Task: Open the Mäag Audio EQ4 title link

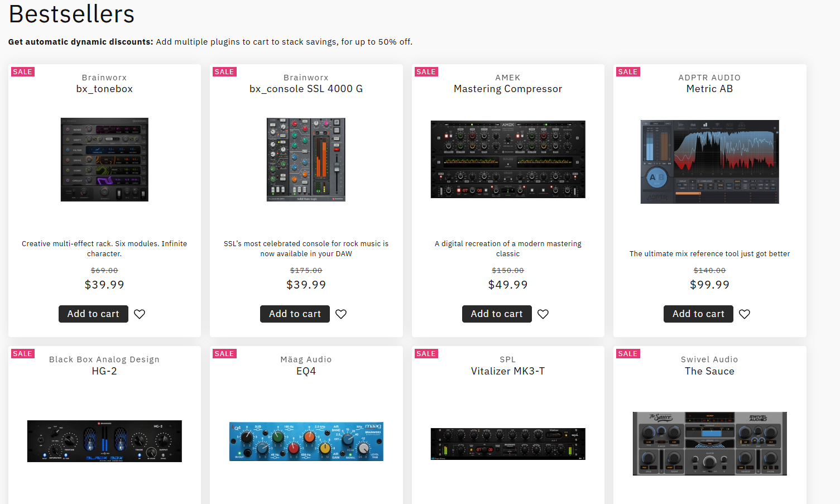Action: (306, 371)
